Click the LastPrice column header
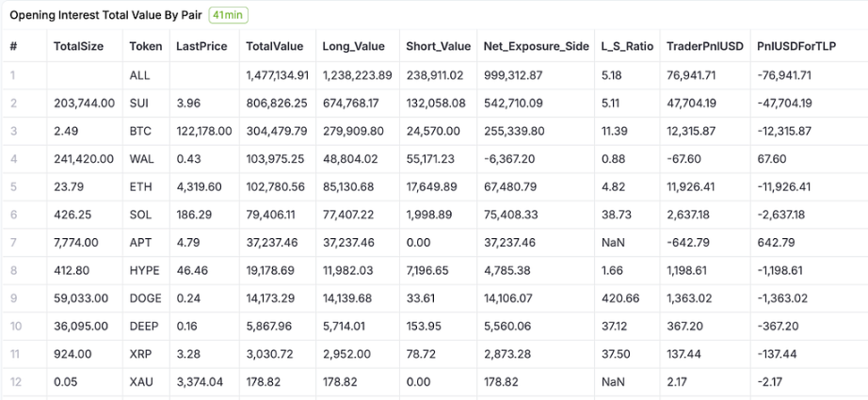 click(x=201, y=46)
